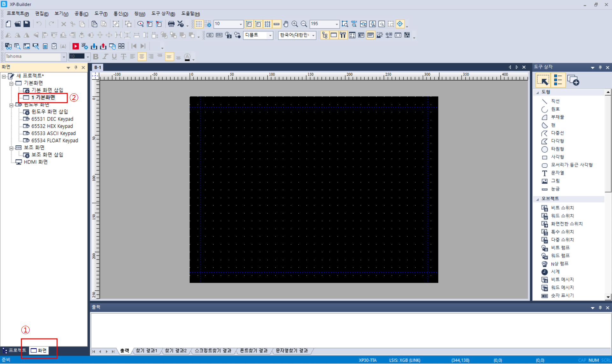Click the print icon in toolbar
This screenshot has width=612, height=364.
(x=171, y=24)
